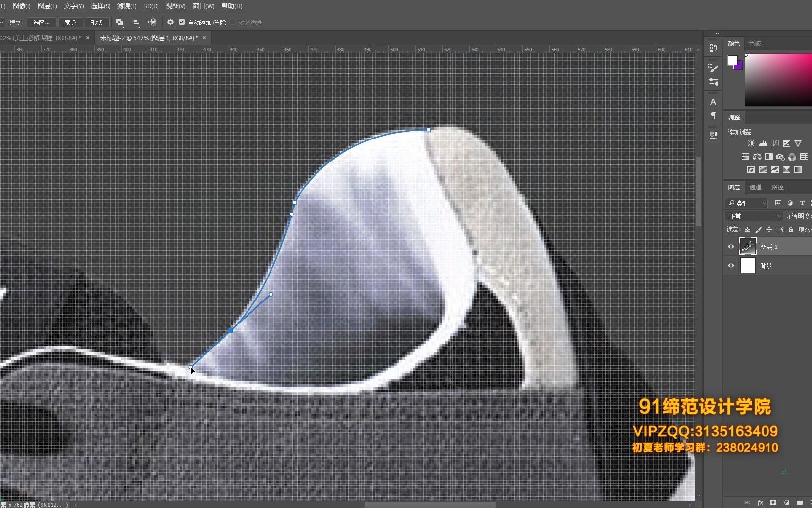Toggle Auto Add/Delete (自动添加/删除) checkbox

tap(182, 22)
